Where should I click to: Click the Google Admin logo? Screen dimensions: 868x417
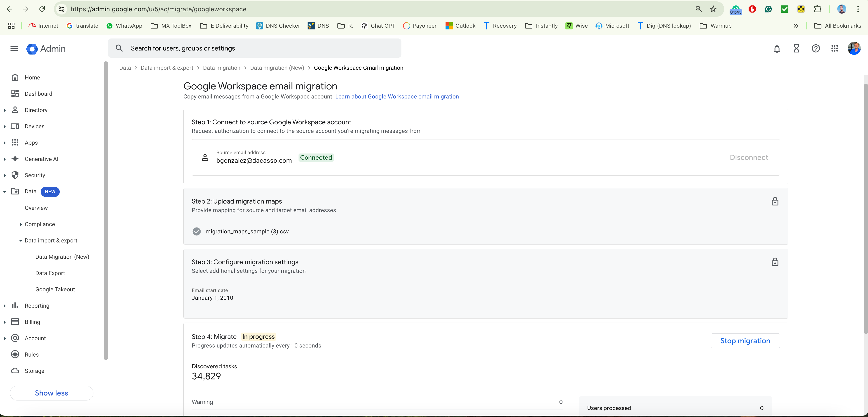[x=46, y=49]
